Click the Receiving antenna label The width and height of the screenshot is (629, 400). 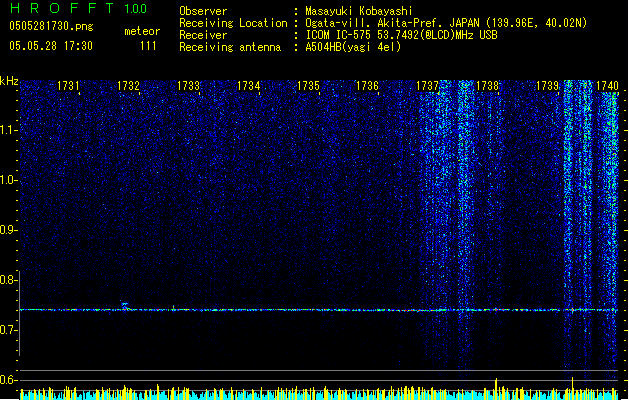coord(230,47)
